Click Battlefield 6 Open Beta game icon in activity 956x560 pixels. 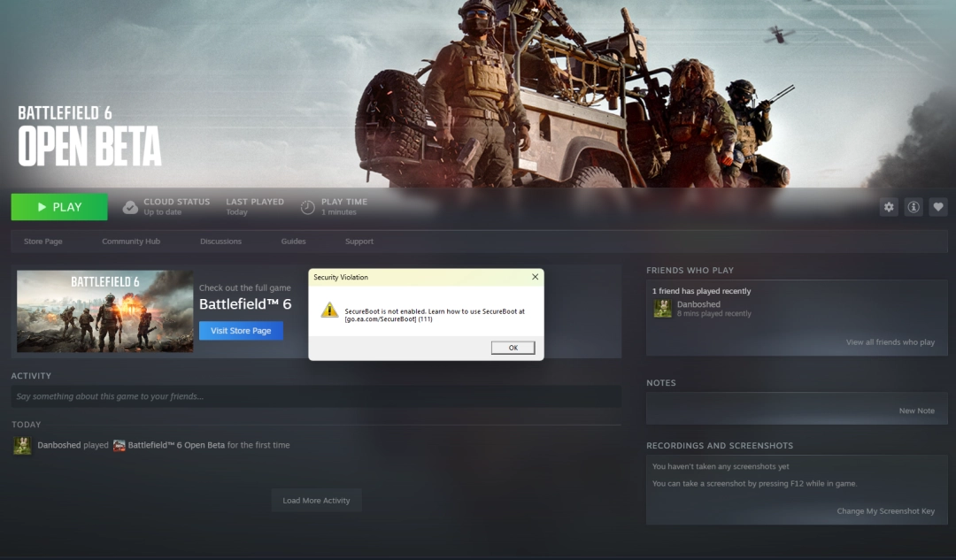[x=119, y=445]
